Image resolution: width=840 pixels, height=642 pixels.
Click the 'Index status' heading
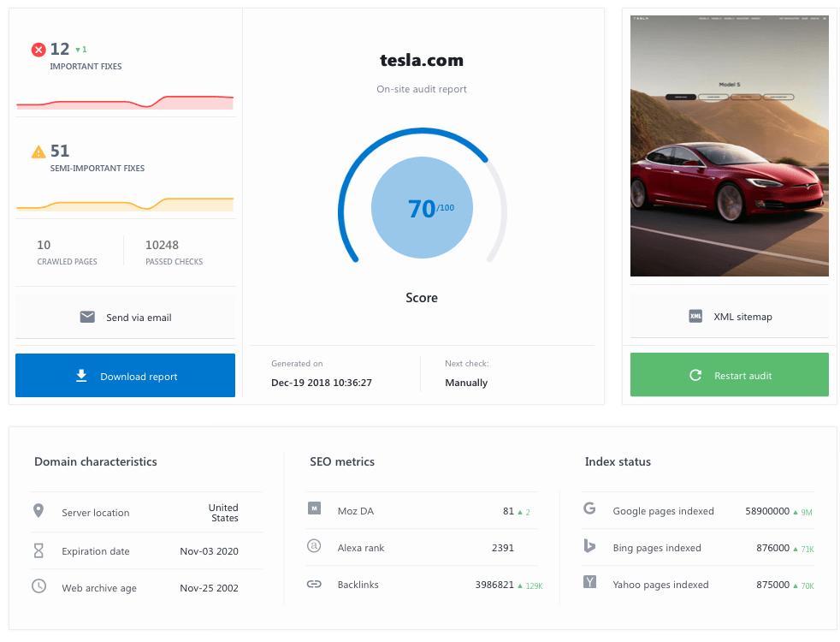[618, 461]
